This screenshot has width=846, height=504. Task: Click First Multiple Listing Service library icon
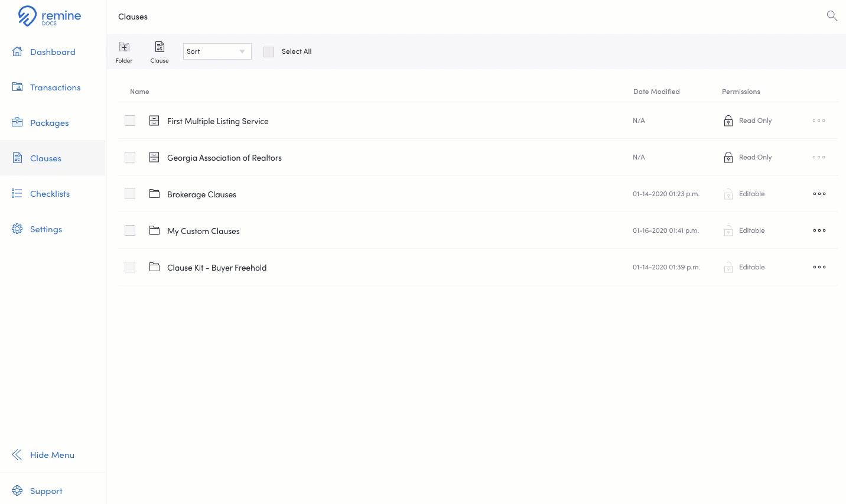tap(154, 121)
